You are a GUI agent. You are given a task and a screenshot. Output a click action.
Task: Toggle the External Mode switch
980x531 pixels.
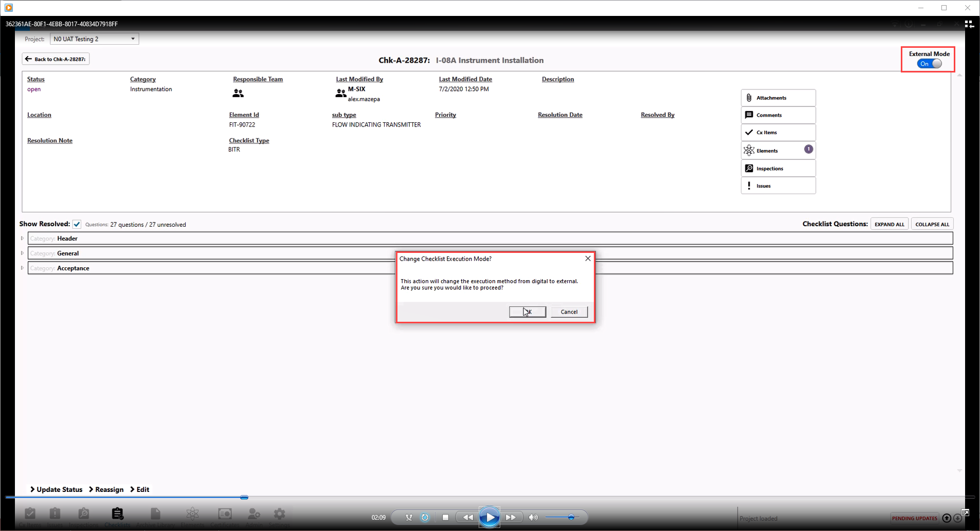[x=929, y=64]
